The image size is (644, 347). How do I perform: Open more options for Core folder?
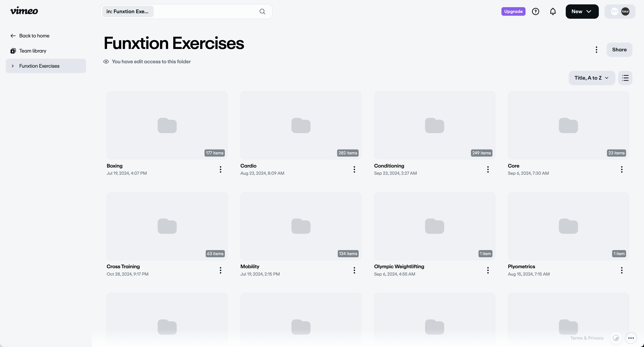tap(622, 169)
